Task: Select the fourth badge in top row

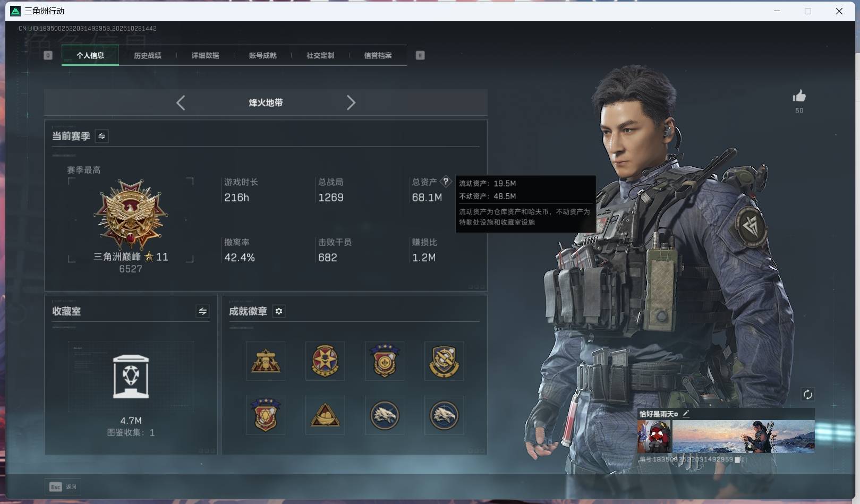Action: click(444, 361)
